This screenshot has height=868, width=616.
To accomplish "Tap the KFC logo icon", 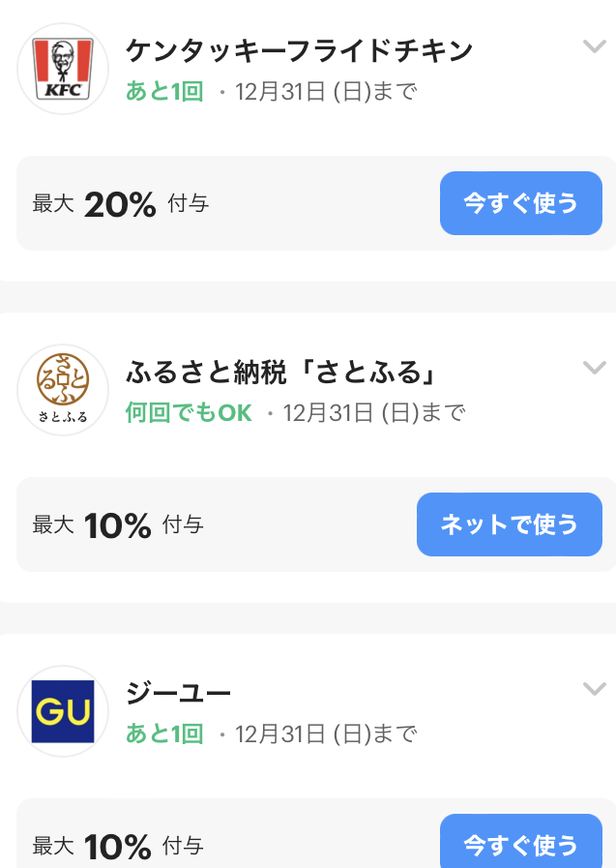I will [x=63, y=69].
